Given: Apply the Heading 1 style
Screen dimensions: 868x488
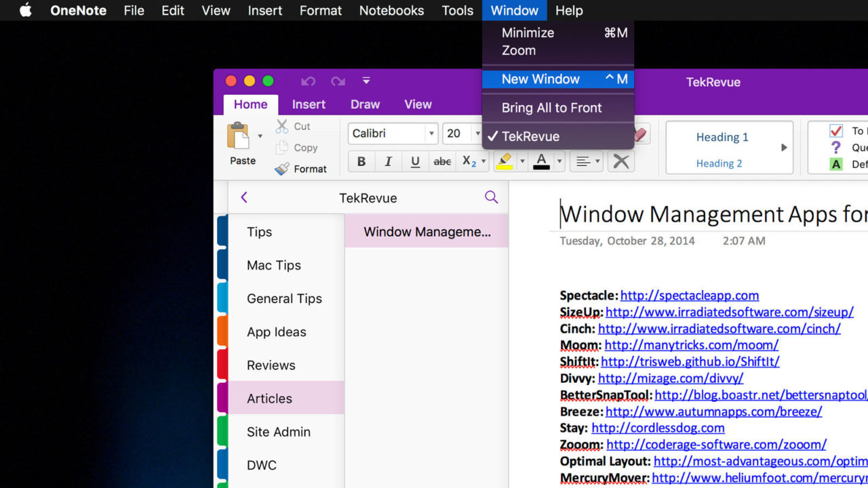Looking at the screenshot, I should 722,137.
